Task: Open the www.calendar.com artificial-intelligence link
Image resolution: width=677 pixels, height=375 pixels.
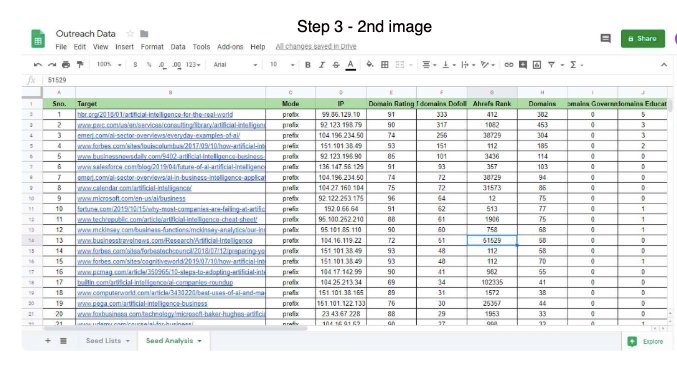Action: (x=134, y=188)
